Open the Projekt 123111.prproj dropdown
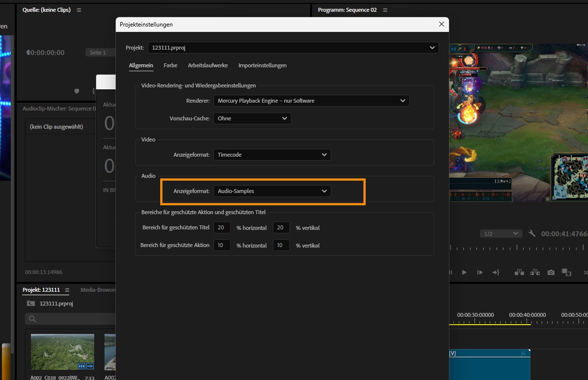Screen dimensions: 588x380 click(293, 47)
